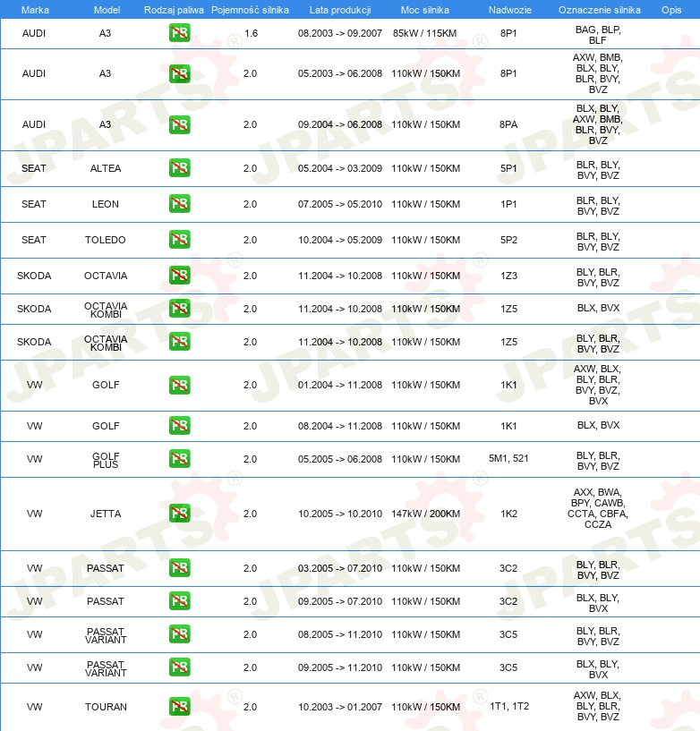Select the ALTEA model cell
This screenshot has height=731, width=700.
[106, 168]
